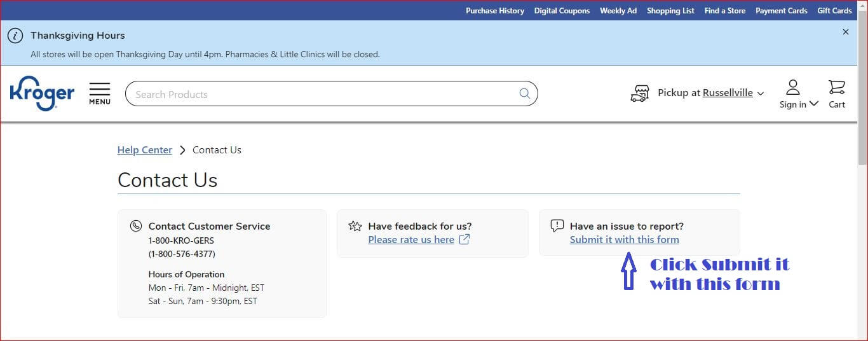Click Hours of Operation label
This screenshot has height=341, width=868.
pyautogui.click(x=186, y=274)
